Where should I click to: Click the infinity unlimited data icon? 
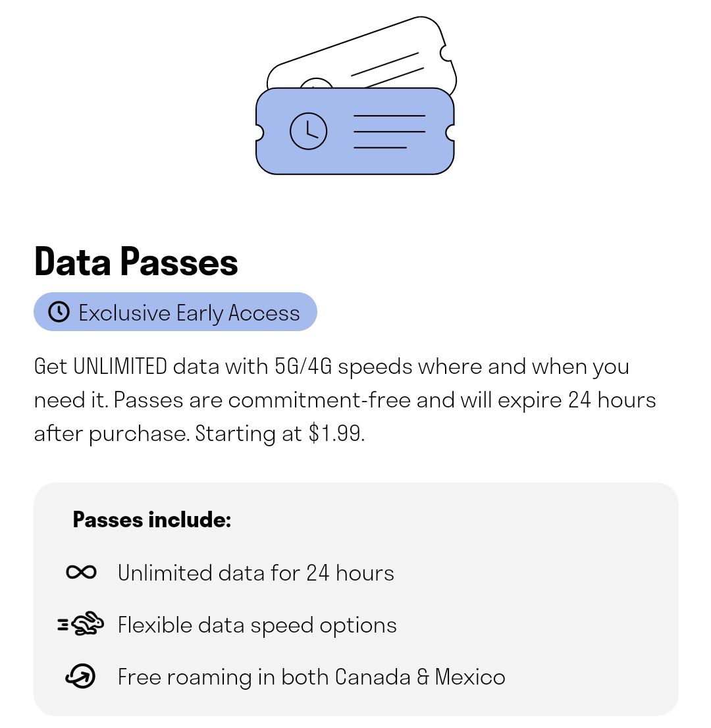pyautogui.click(x=81, y=572)
